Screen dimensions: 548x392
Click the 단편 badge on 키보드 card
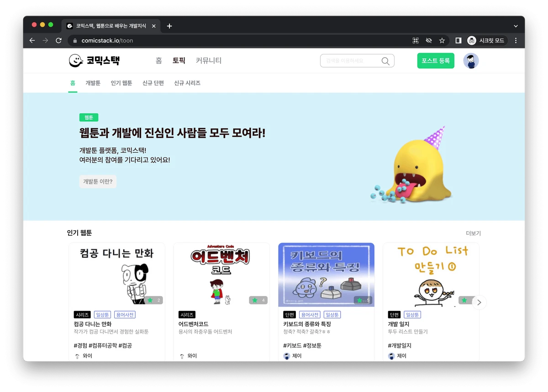pos(290,315)
